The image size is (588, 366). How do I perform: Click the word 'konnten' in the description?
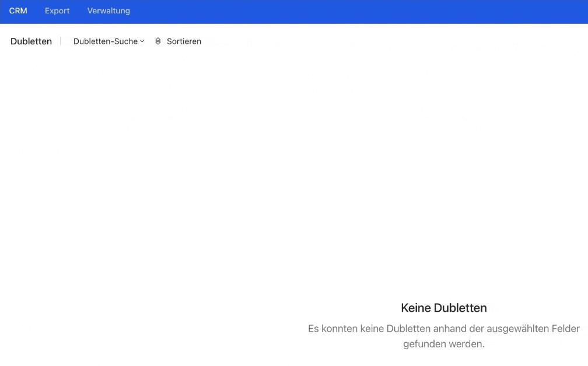pos(340,329)
